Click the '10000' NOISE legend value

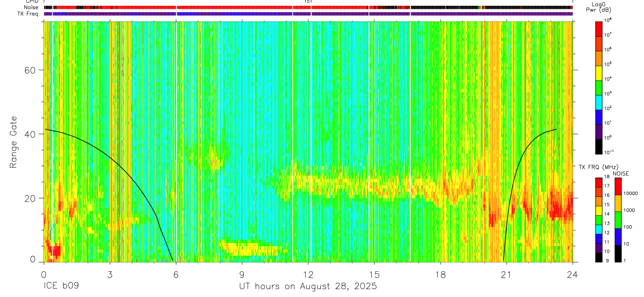point(630,193)
